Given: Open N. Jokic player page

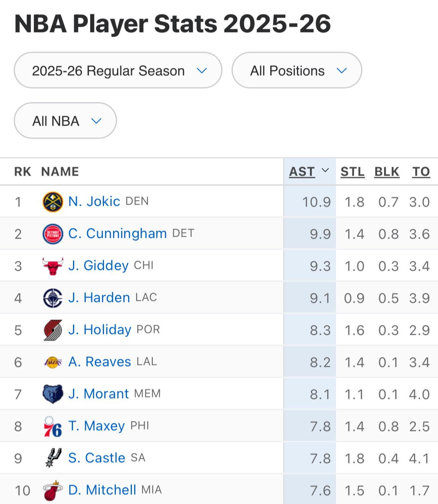Looking at the screenshot, I should tap(94, 202).
